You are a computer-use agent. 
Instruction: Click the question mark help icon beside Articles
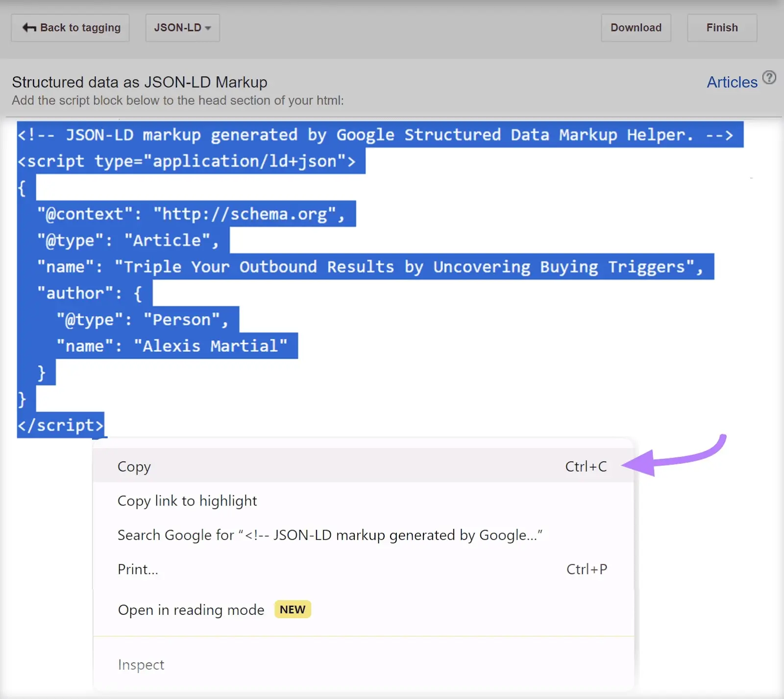769,77
